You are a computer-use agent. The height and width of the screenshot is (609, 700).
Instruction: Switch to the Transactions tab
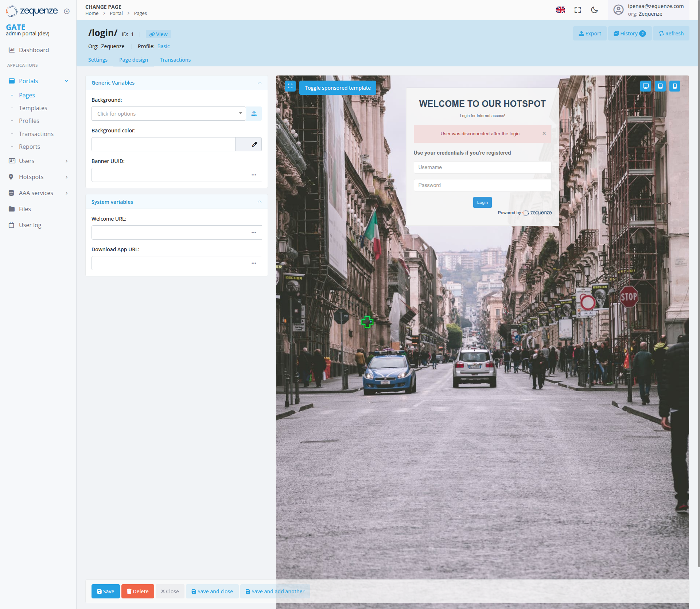pyautogui.click(x=175, y=60)
